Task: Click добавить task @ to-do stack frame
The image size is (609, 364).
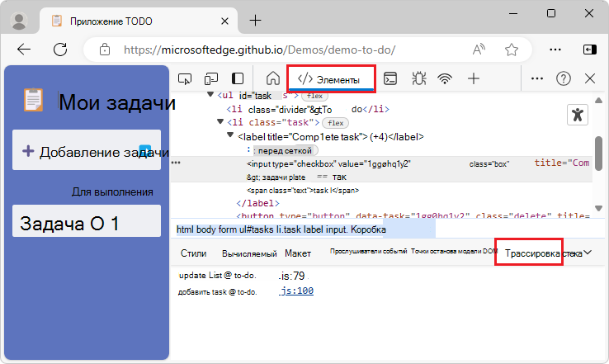Action: tap(218, 291)
